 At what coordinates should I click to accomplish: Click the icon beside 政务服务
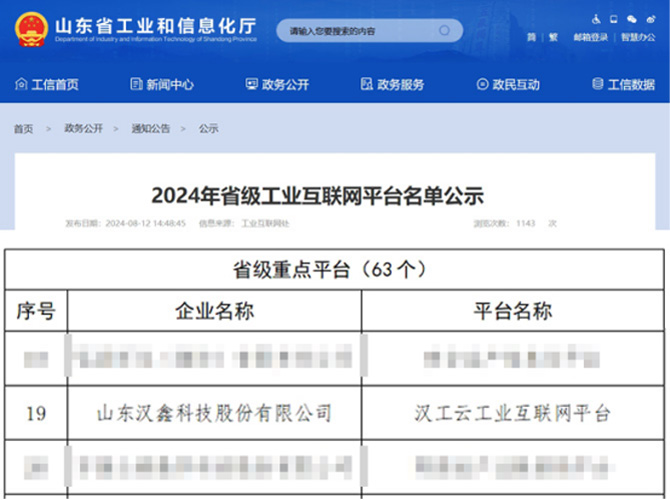[x=367, y=84]
